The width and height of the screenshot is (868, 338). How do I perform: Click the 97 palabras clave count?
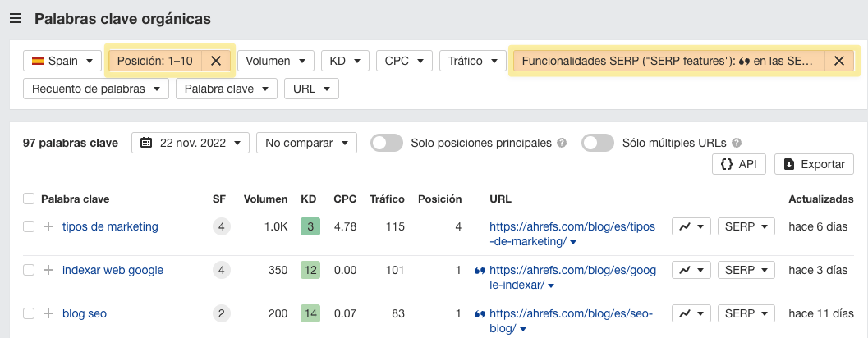click(71, 143)
